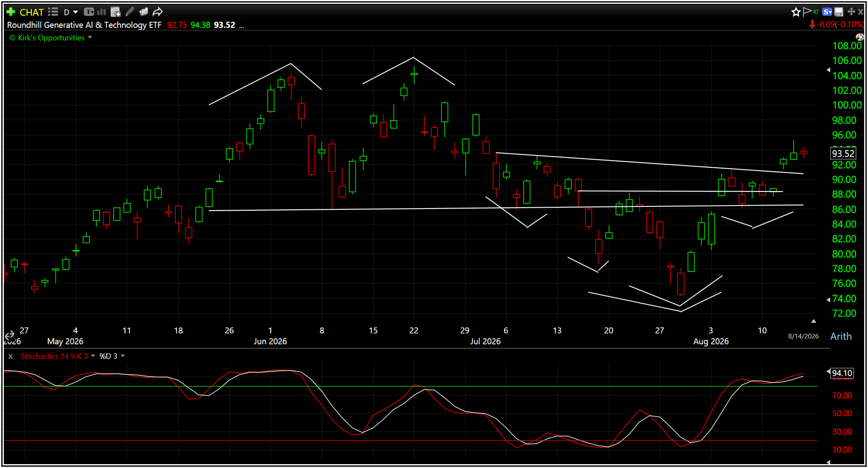The width and height of the screenshot is (868, 468).
Task: Open the D timeframe dropdown
Action: pyautogui.click(x=71, y=12)
